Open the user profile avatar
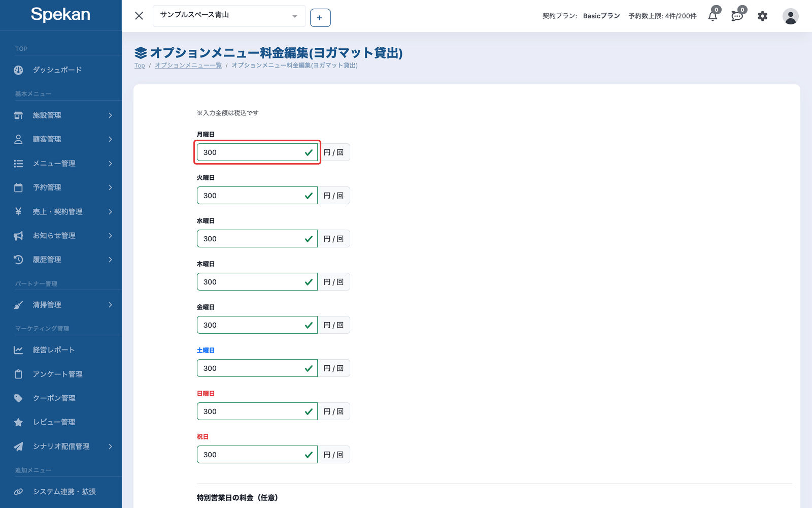812x508 pixels. 790,16
